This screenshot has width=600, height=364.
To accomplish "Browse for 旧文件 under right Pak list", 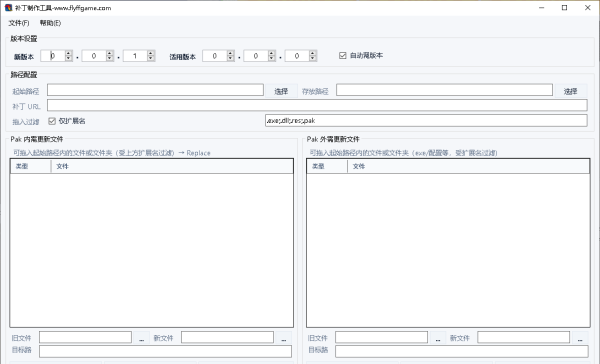I will click(x=438, y=338).
